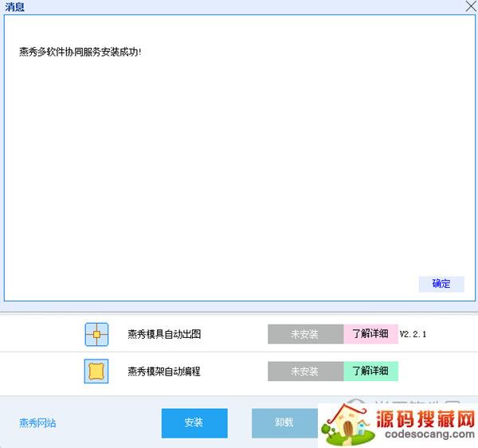This screenshot has height=448, width=478.
Task: Click the 燕秀模具自动出图 icon
Action: 96,334
